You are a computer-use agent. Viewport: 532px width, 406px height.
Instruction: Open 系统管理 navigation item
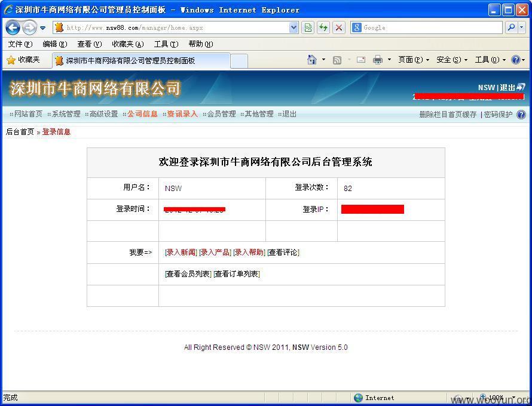pos(66,114)
